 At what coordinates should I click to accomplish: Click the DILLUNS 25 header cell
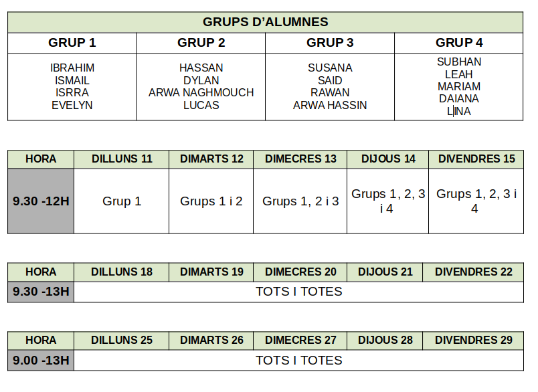click(122, 340)
